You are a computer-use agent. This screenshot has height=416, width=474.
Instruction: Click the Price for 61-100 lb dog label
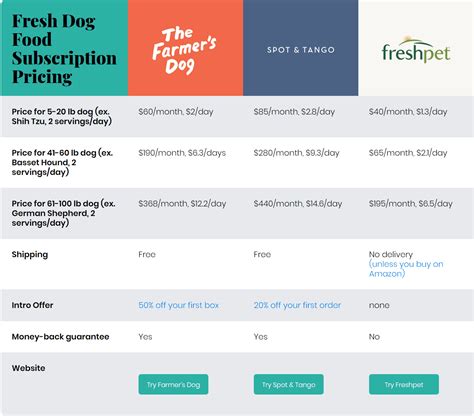pyautogui.click(x=63, y=213)
